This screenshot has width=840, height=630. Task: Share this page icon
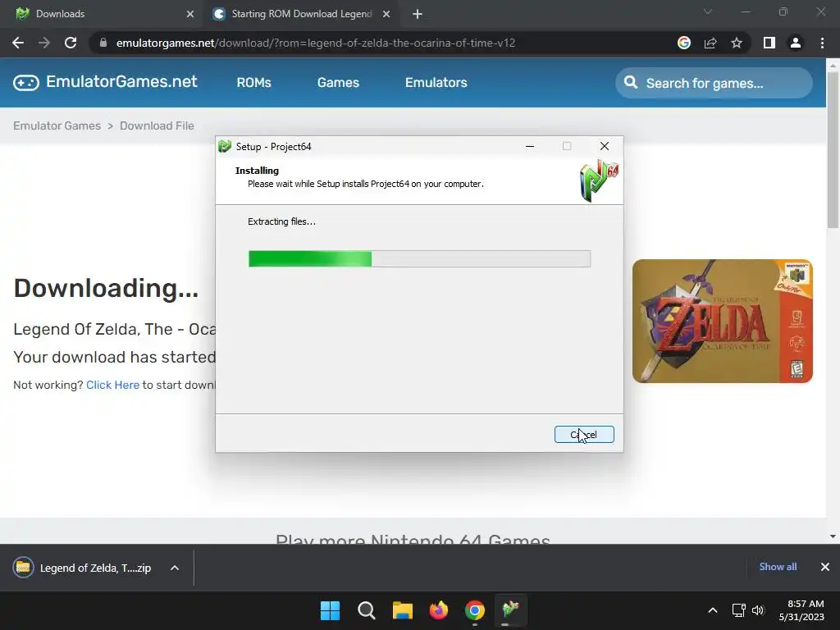[710, 43]
